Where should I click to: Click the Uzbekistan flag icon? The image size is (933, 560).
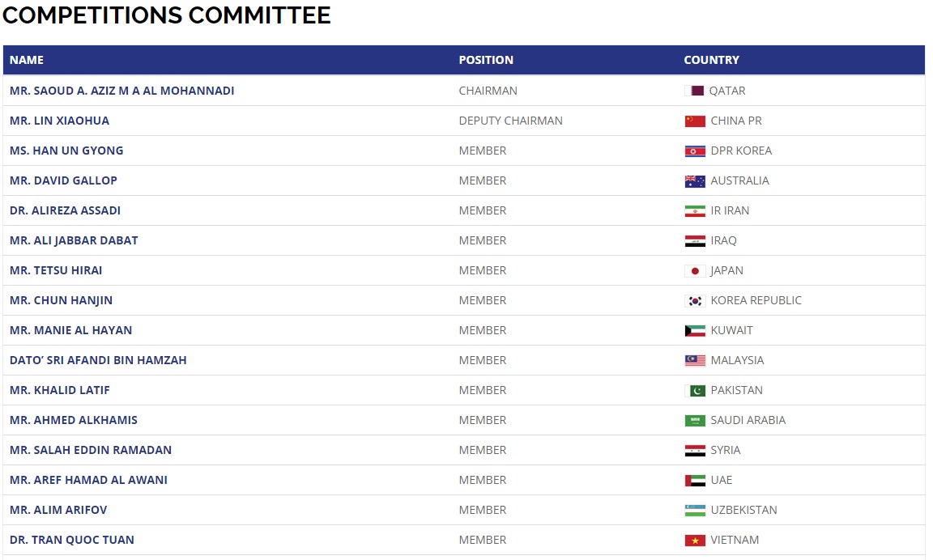pyautogui.click(x=695, y=511)
